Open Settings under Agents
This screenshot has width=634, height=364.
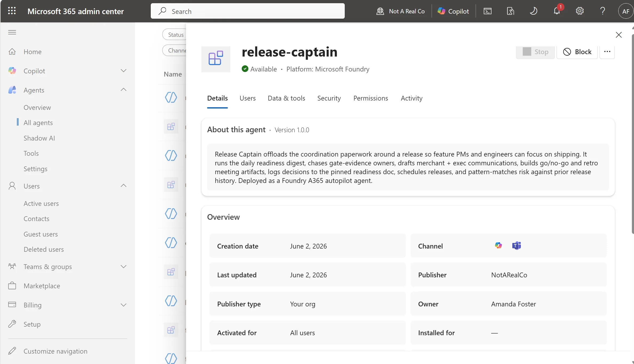(x=35, y=169)
